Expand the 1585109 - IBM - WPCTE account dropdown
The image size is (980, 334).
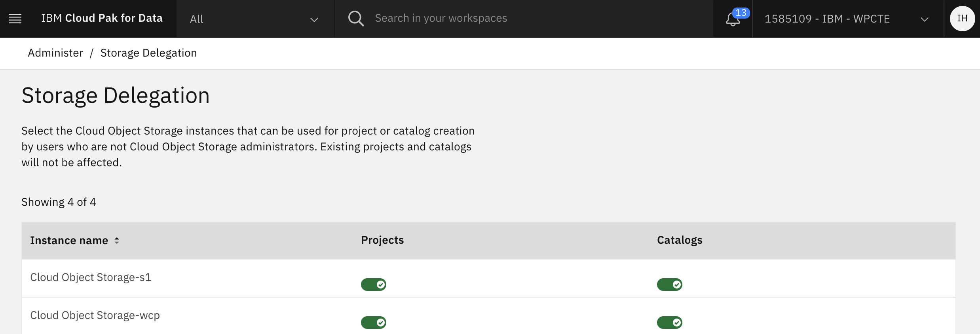coord(848,19)
